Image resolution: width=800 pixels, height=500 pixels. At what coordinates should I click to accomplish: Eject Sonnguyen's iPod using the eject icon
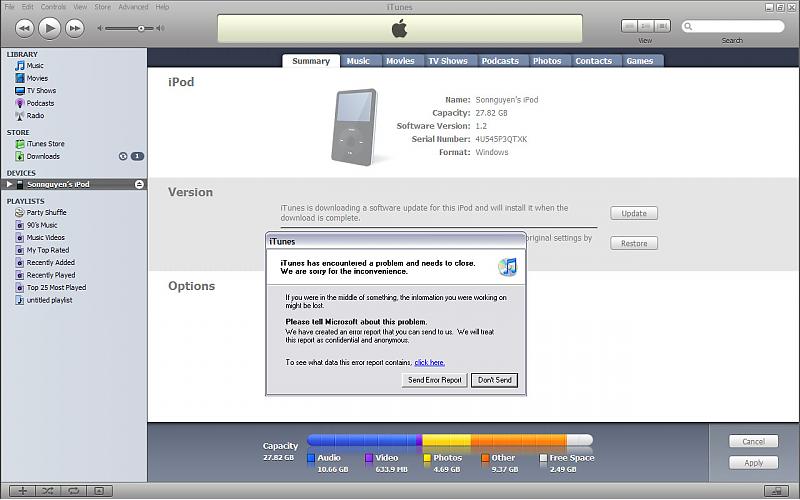click(x=139, y=185)
